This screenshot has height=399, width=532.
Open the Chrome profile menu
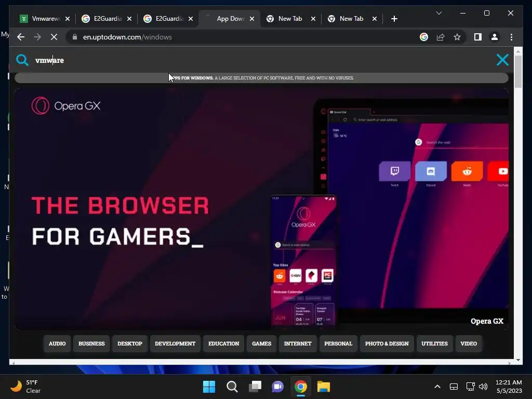pos(495,37)
